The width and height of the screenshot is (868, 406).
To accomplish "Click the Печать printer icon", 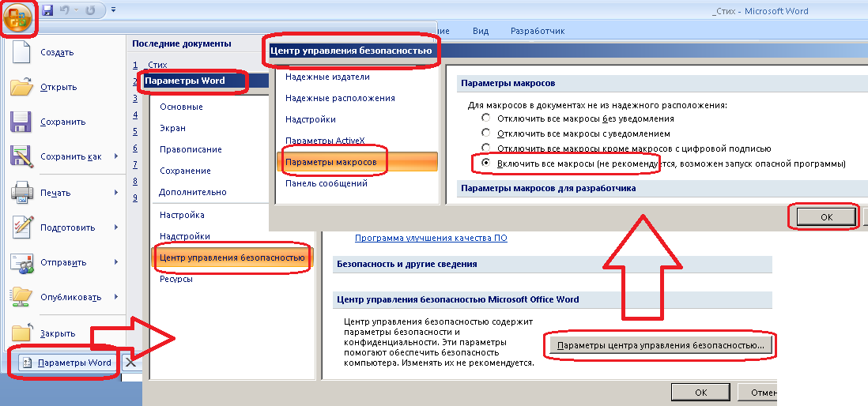I will pyautogui.click(x=21, y=193).
